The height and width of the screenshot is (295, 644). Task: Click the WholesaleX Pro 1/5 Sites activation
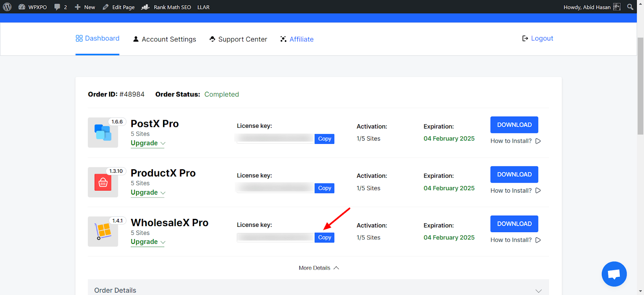(x=368, y=238)
